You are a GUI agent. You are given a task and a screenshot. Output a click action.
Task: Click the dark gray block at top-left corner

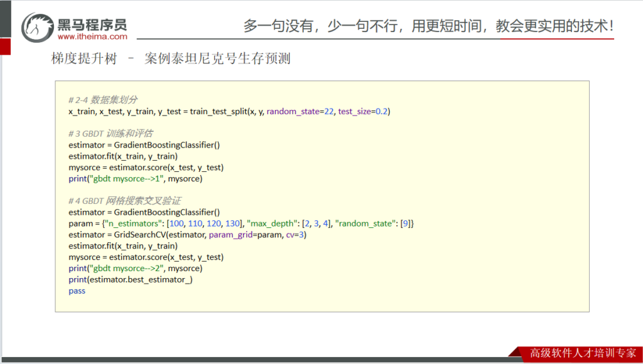(x=5, y=19)
